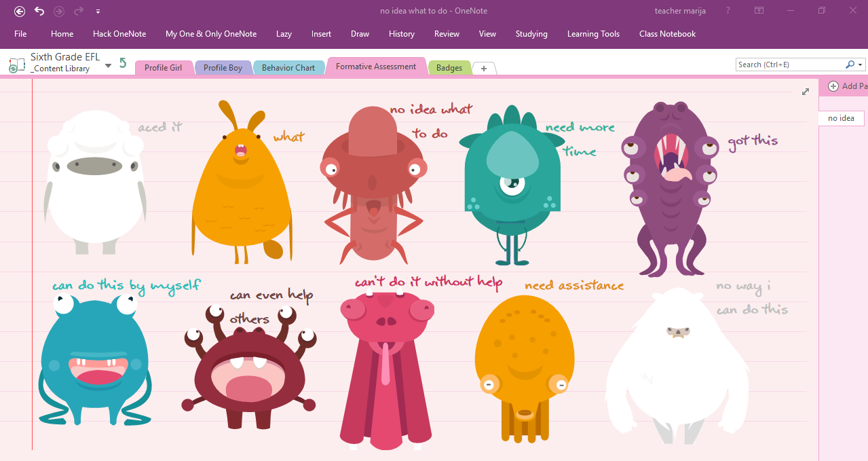The image size is (868, 461).
Task: Click the search magnifier icon
Action: [850, 64]
